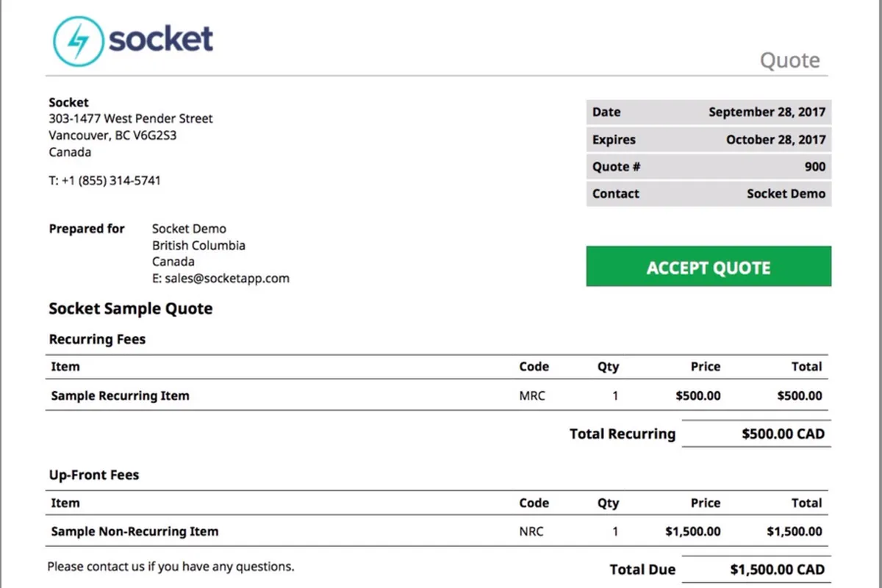Select the Sample Recurring Item row
The width and height of the screenshot is (882, 588).
click(121, 395)
